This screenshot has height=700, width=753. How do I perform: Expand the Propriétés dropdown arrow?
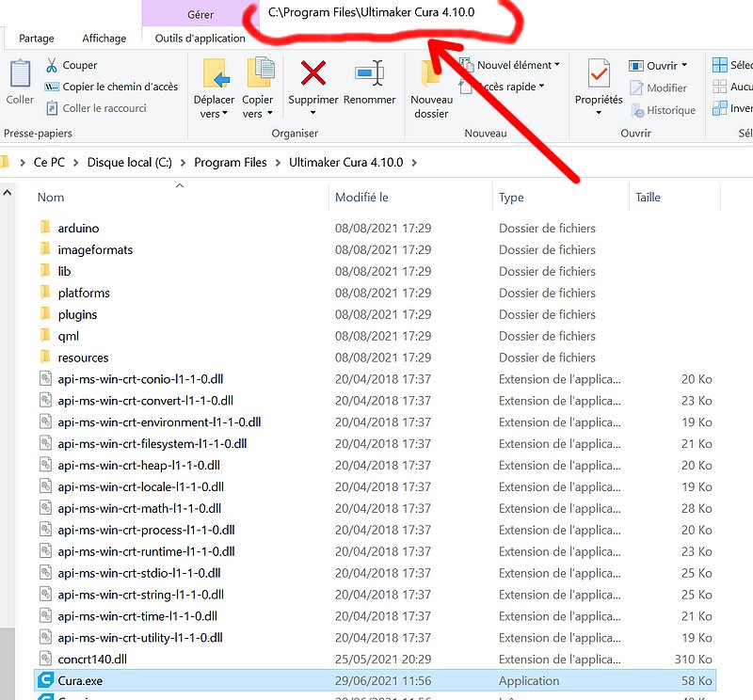[599, 113]
